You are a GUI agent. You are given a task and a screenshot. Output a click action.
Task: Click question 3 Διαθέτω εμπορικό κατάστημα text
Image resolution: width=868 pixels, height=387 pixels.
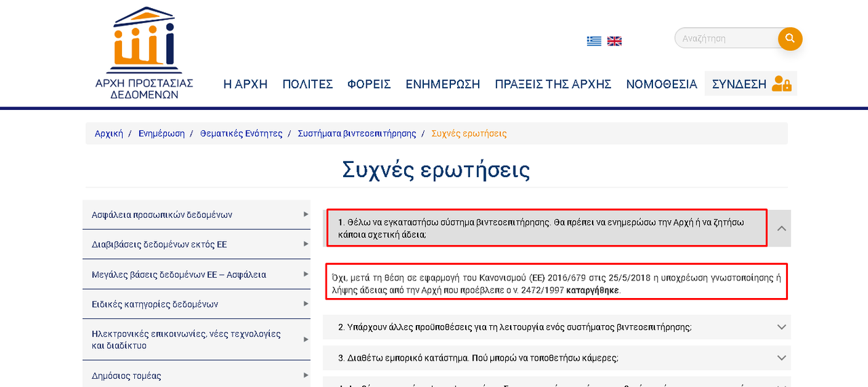pos(478,358)
